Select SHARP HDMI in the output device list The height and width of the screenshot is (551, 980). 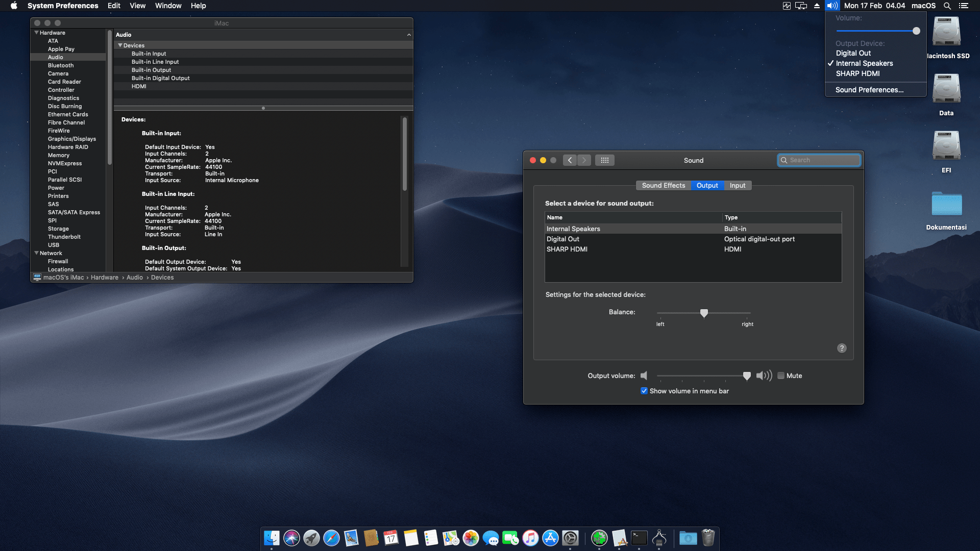click(x=567, y=249)
